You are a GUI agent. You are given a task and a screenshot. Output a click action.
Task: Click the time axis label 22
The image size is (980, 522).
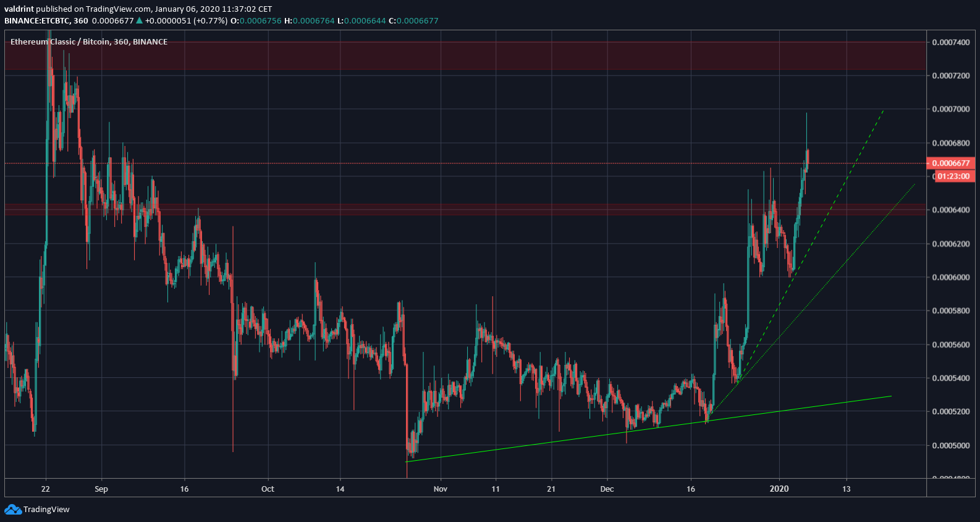pos(45,489)
